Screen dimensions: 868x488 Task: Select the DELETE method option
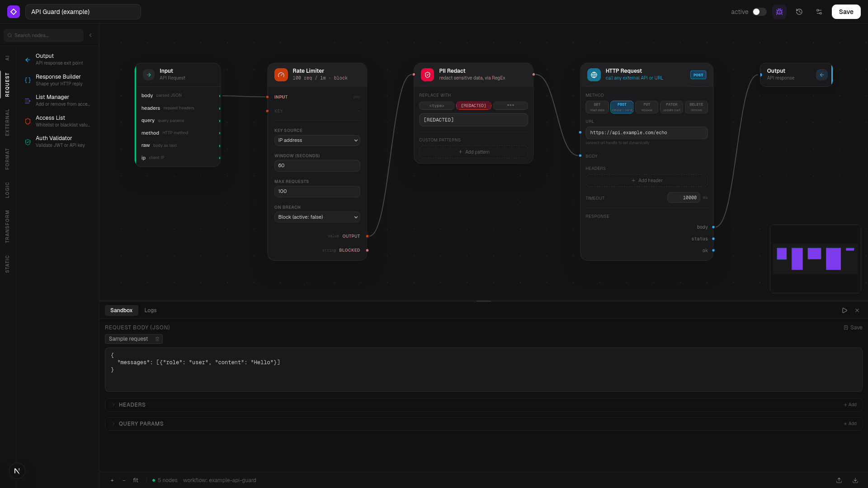point(696,107)
